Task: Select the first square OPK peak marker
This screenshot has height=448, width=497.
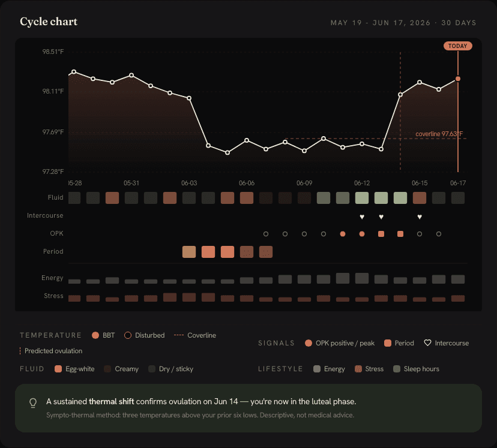Action: point(381,234)
